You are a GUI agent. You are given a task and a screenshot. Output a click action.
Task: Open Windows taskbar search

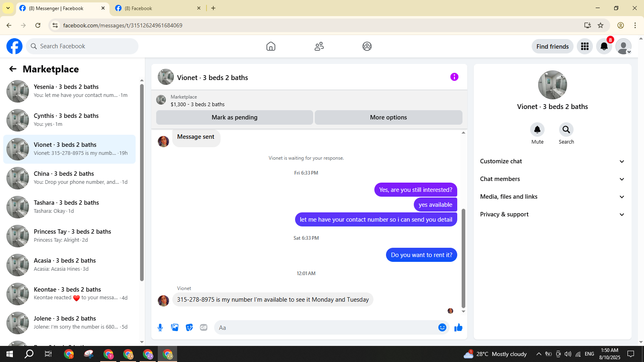click(x=29, y=354)
